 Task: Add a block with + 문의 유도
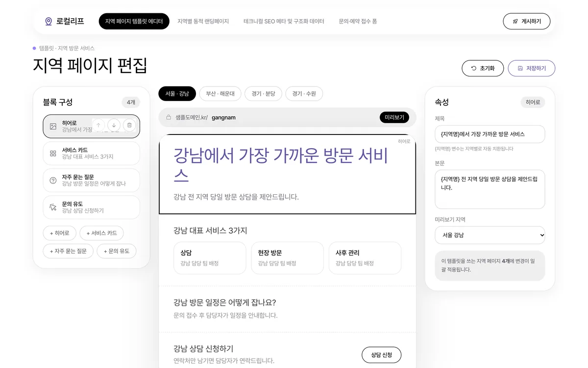[117, 251]
